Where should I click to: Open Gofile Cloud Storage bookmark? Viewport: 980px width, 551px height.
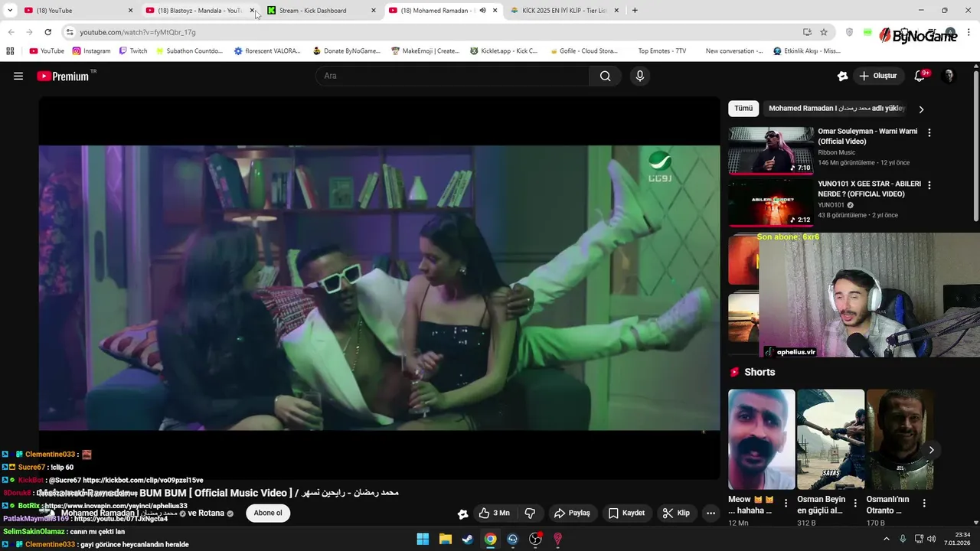pos(583,51)
